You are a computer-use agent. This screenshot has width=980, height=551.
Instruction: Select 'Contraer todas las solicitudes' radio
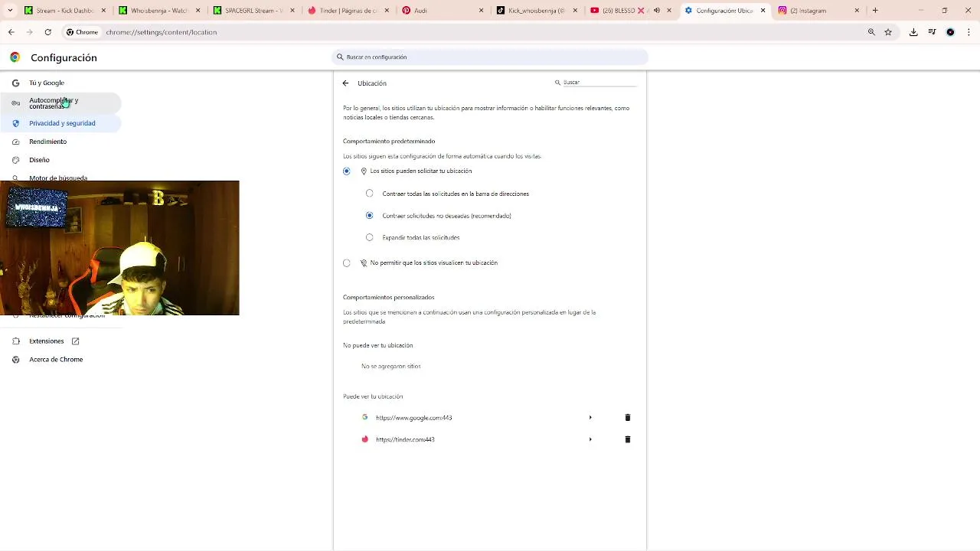point(370,194)
